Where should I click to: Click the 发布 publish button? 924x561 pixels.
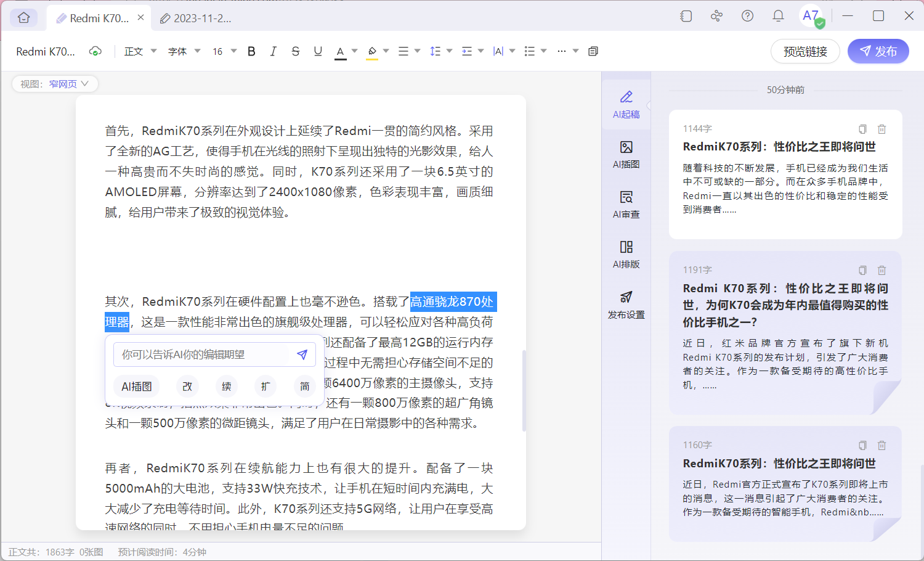click(x=878, y=51)
